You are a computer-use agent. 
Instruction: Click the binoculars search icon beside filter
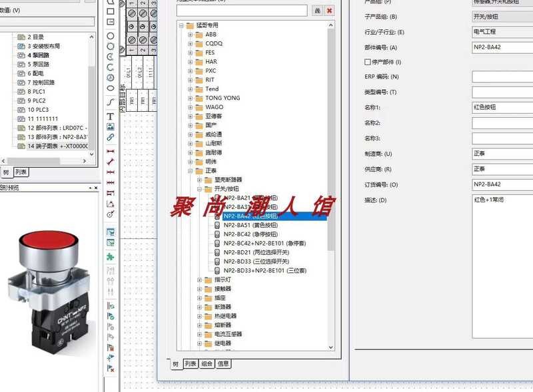(x=317, y=11)
